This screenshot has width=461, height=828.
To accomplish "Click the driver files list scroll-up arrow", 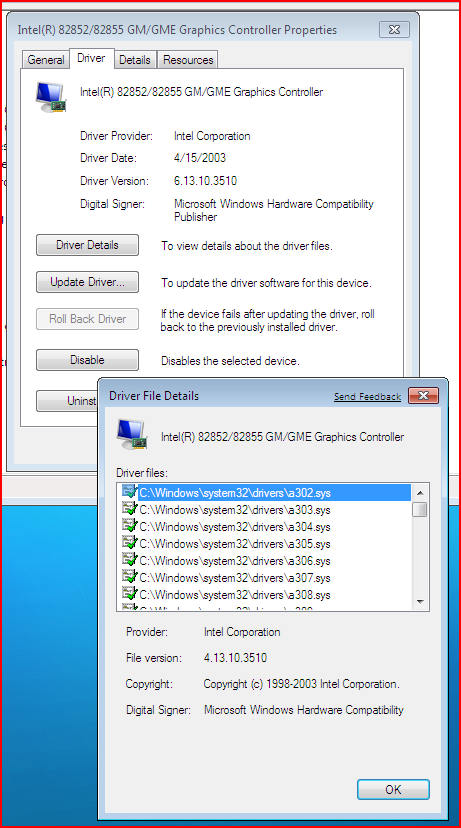I will coord(420,493).
